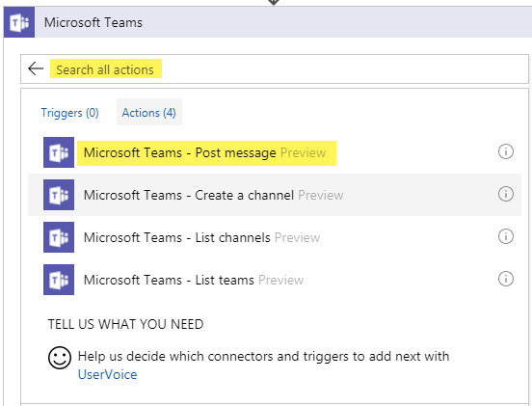The image size is (532, 406).
Task: Switch to the Actions (4) tab
Action: pos(149,113)
